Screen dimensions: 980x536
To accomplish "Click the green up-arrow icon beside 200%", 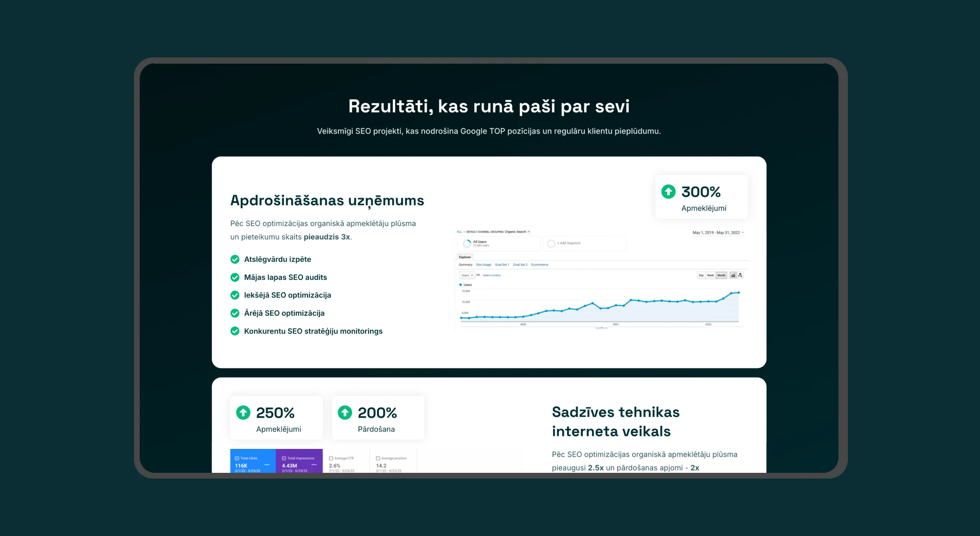I will pyautogui.click(x=345, y=412).
